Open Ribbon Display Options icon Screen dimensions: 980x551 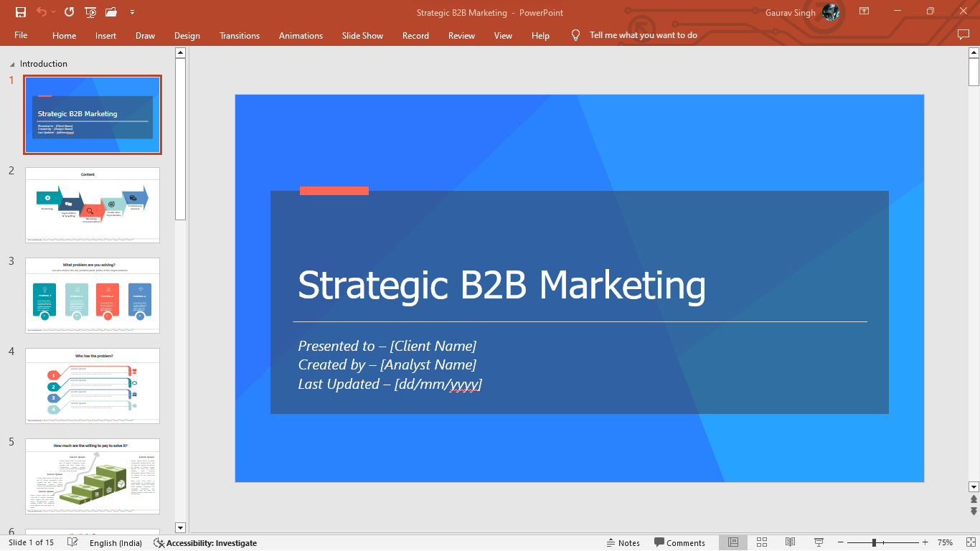pos(864,11)
